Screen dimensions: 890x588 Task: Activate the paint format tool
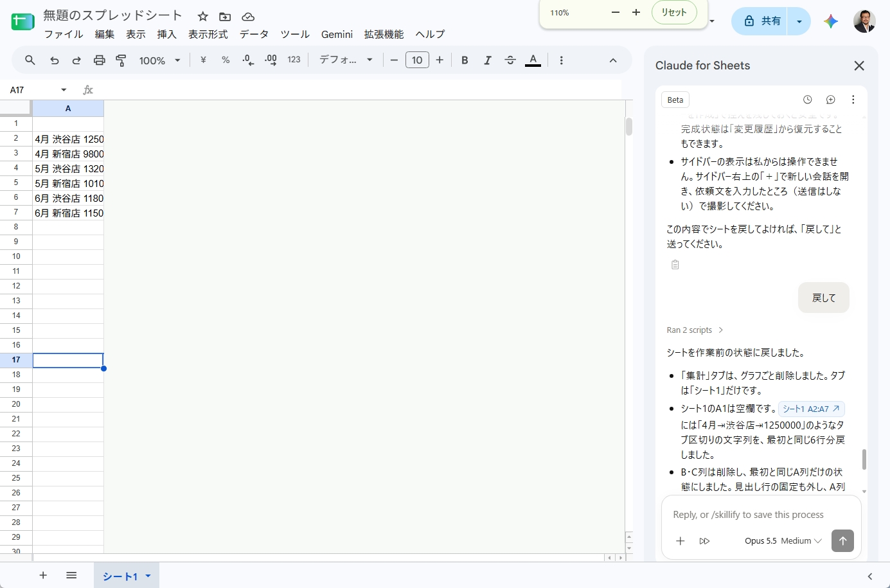point(121,60)
